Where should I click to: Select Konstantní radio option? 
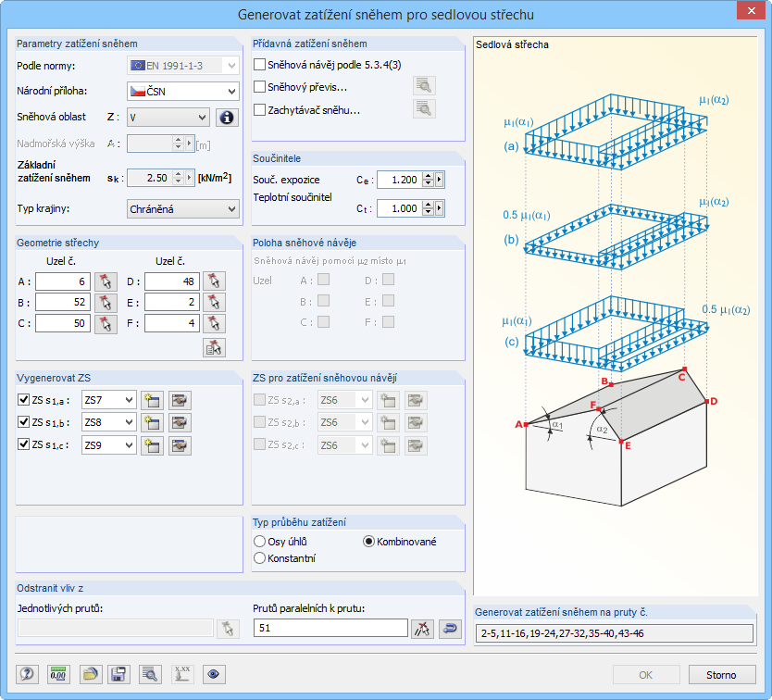[259, 558]
